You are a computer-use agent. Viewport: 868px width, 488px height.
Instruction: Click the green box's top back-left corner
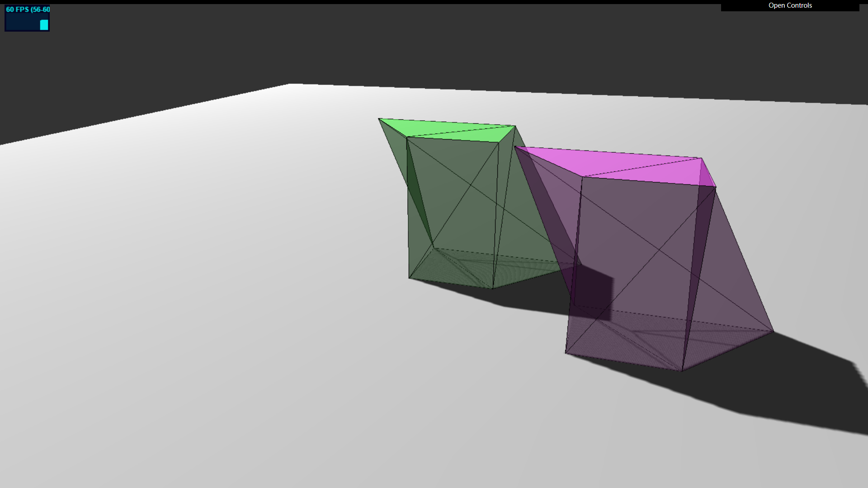379,119
